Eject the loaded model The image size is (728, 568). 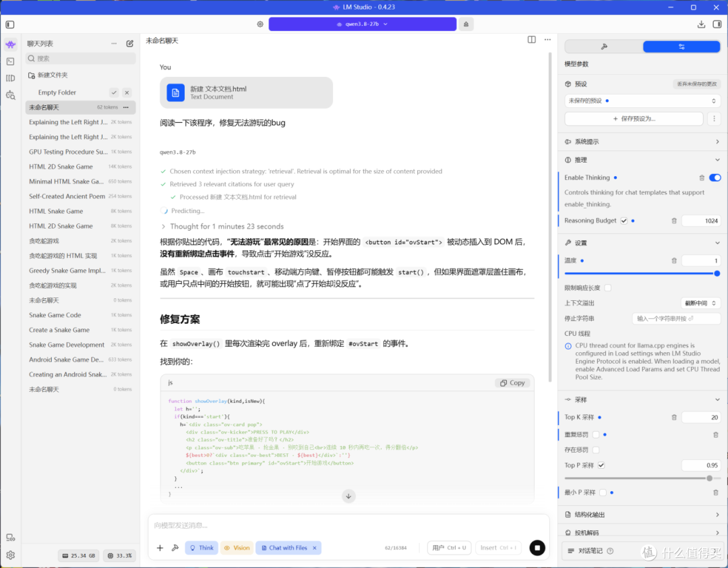(x=466, y=24)
